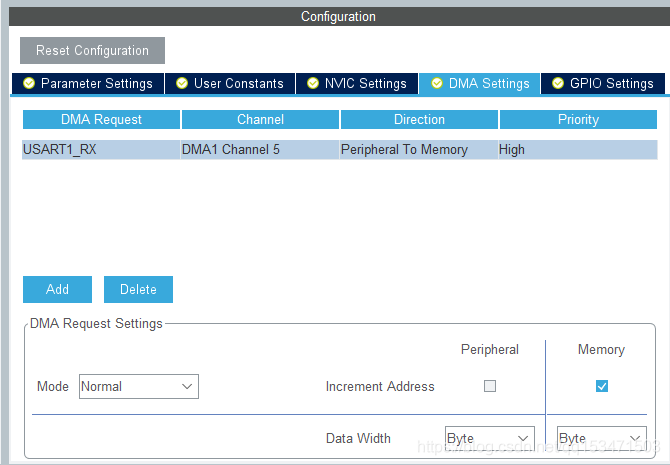
Task: Uncheck Memory increment address checkbox
Action: (x=602, y=386)
